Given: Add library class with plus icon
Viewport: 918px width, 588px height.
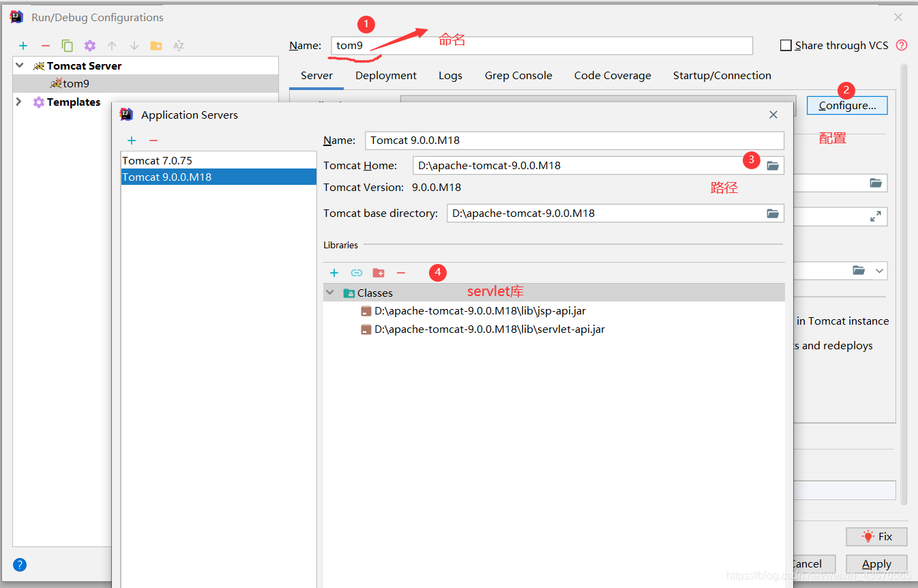Looking at the screenshot, I should click(334, 273).
